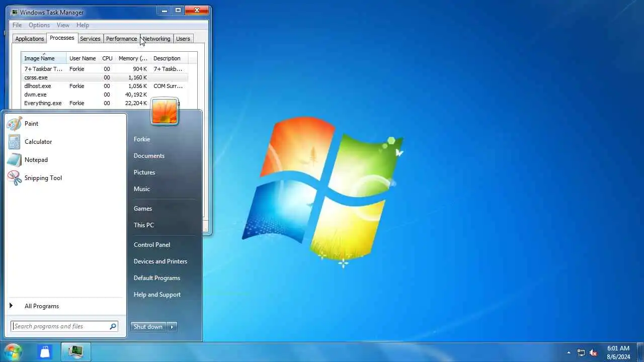
Task: Open Documents from the Start menu
Action: coord(149,156)
